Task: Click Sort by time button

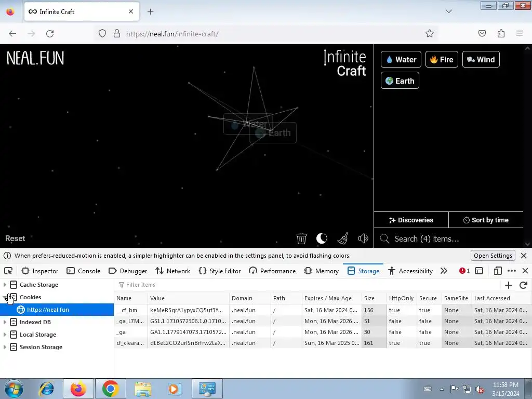Action: tap(486, 220)
